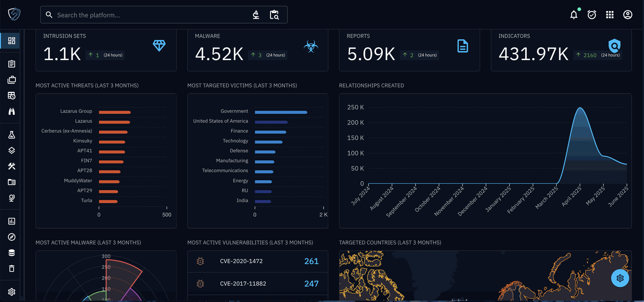Open Locations globe icon in sidebar
The width and height of the screenshot is (644, 302).
pyautogui.click(x=12, y=198)
